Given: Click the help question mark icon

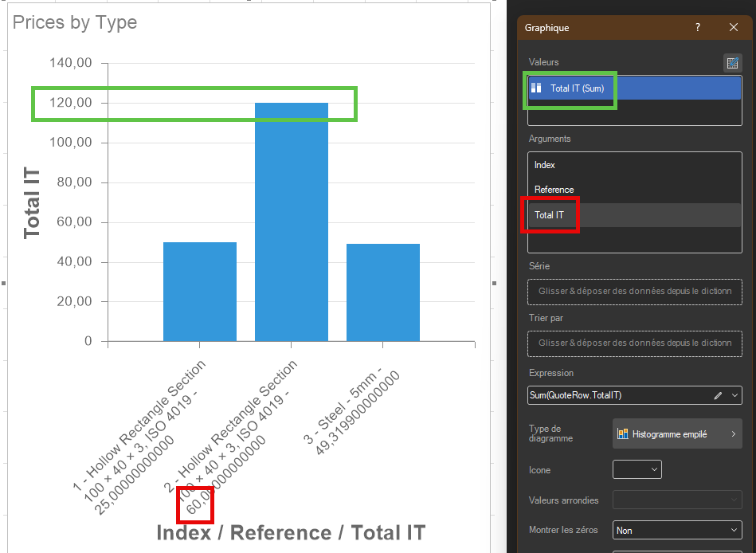Looking at the screenshot, I should (x=698, y=28).
